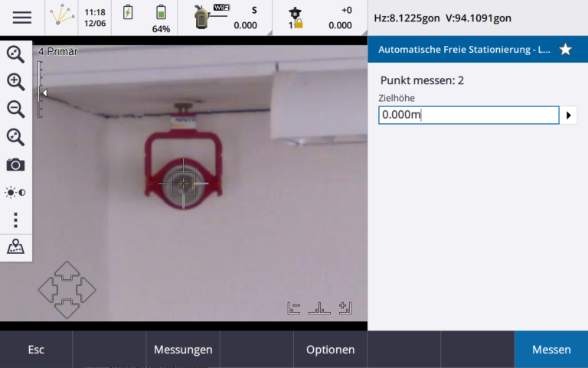
Task: Click the zoom extents icon at top
Action: click(x=16, y=54)
